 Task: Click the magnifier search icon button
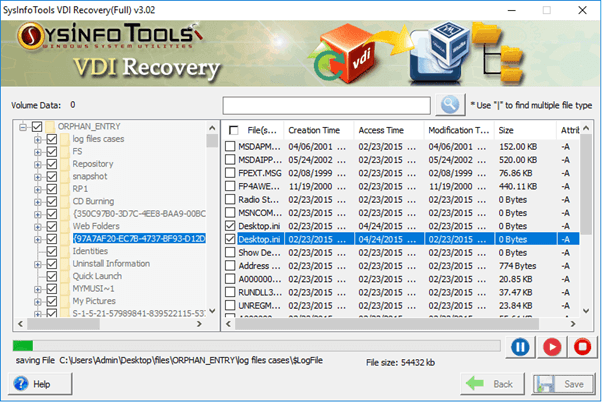450,104
